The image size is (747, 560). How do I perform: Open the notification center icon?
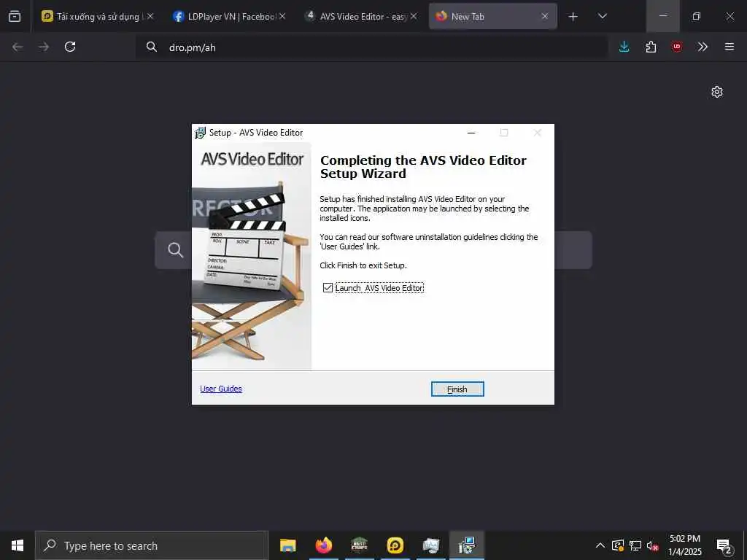click(x=725, y=546)
